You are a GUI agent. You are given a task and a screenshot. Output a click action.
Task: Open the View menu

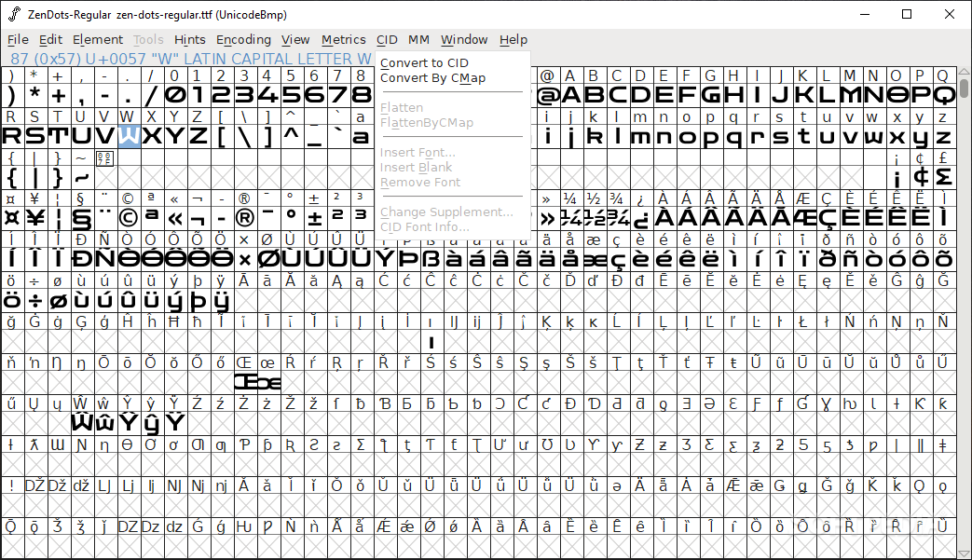point(295,40)
